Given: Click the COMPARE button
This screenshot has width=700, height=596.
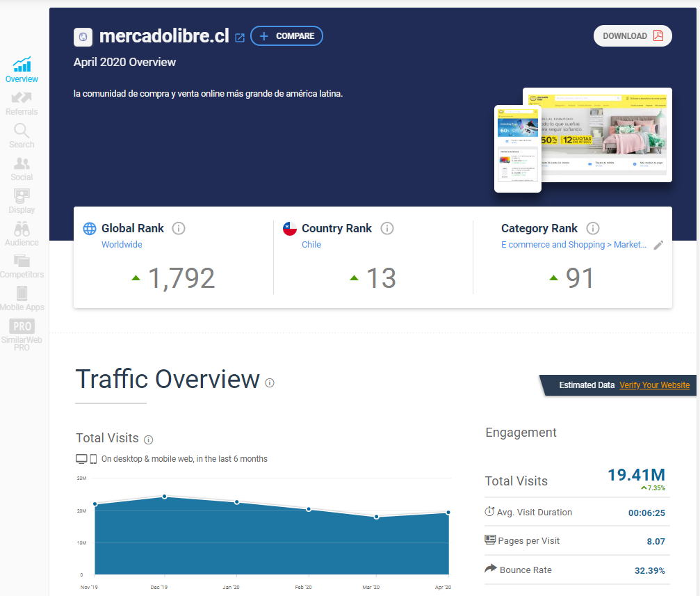Looking at the screenshot, I should pos(286,35).
